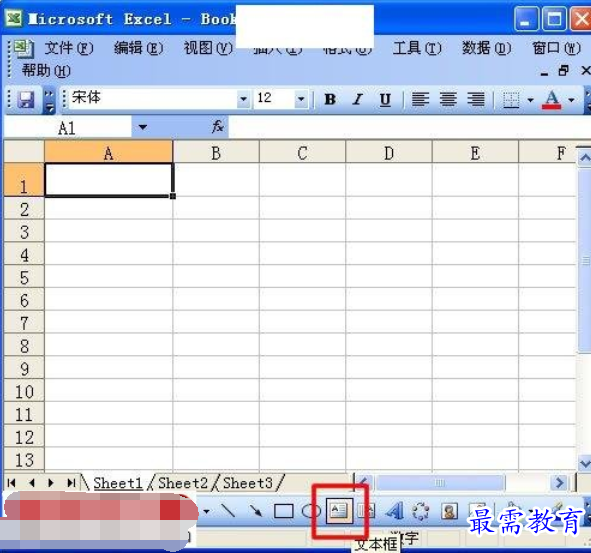Switch to the Sheet1 tab
The image size is (591, 553).
[x=118, y=483]
